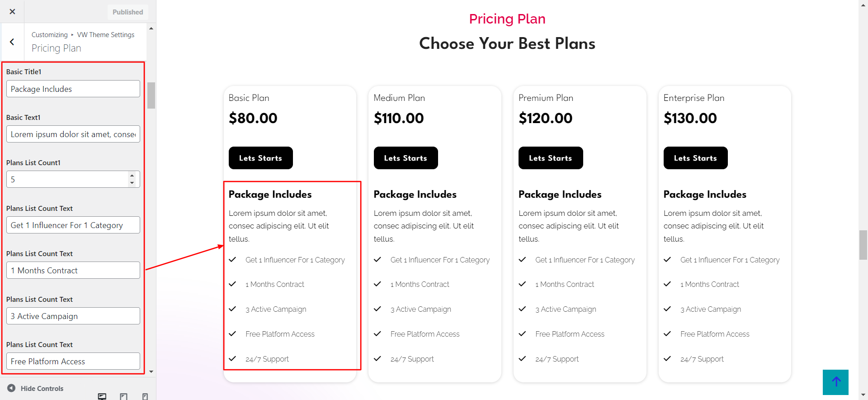Switch to mobile preview mode
868x400 pixels.
pyautogui.click(x=145, y=396)
